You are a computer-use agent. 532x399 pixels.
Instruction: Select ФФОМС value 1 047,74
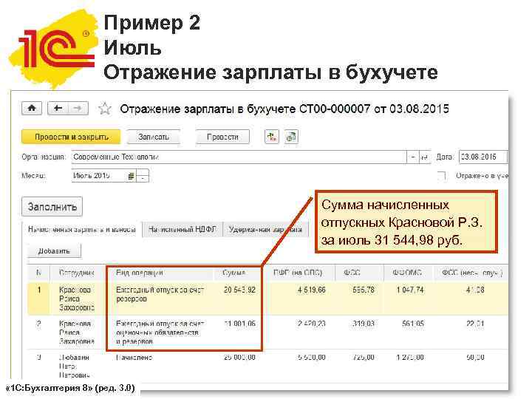(x=410, y=290)
